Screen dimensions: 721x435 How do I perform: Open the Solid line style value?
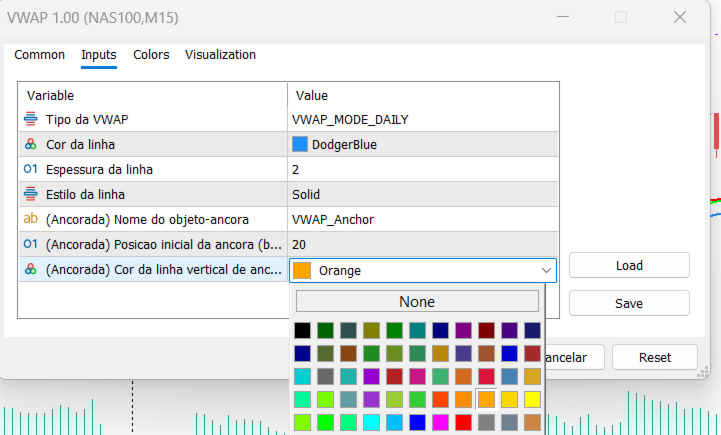click(x=423, y=195)
